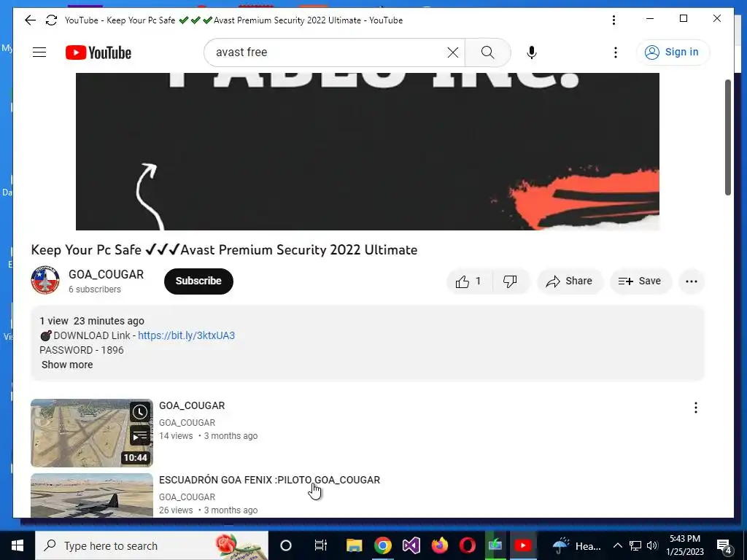Clear the search text with the X
The image size is (747, 560).
point(453,52)
